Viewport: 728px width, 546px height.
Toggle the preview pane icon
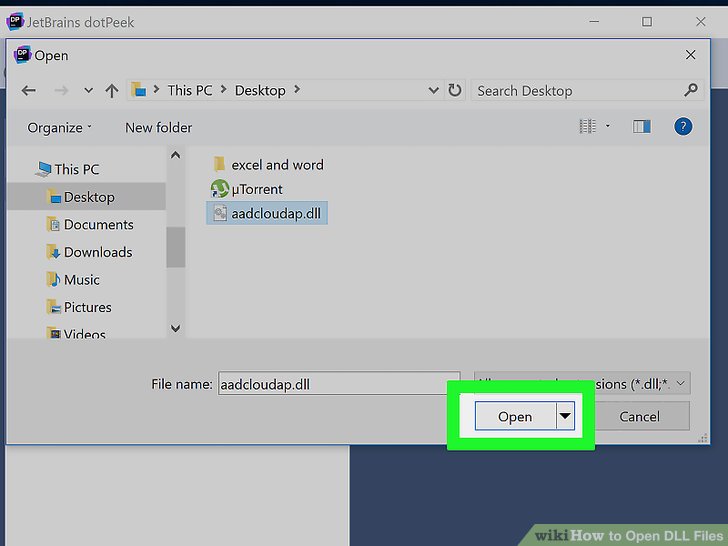coord(642,126)
